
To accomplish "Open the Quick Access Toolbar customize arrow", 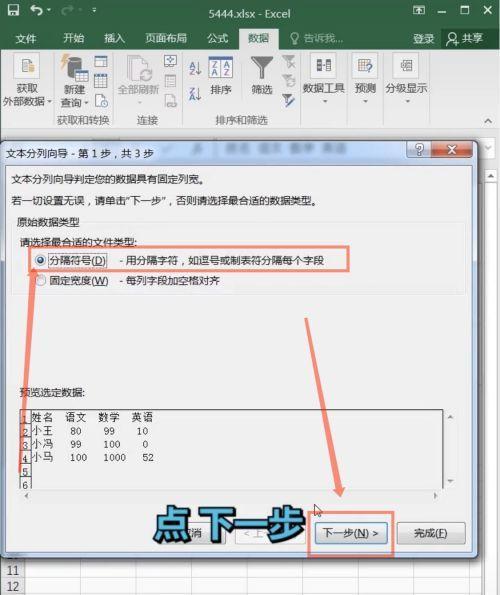I will [x=94, y=10].
